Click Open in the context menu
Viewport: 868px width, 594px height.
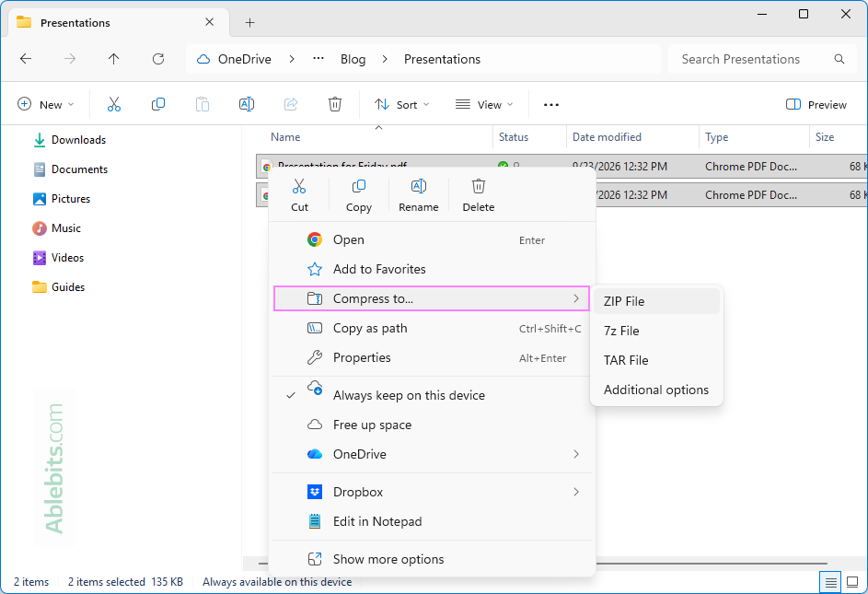(431, 240)
